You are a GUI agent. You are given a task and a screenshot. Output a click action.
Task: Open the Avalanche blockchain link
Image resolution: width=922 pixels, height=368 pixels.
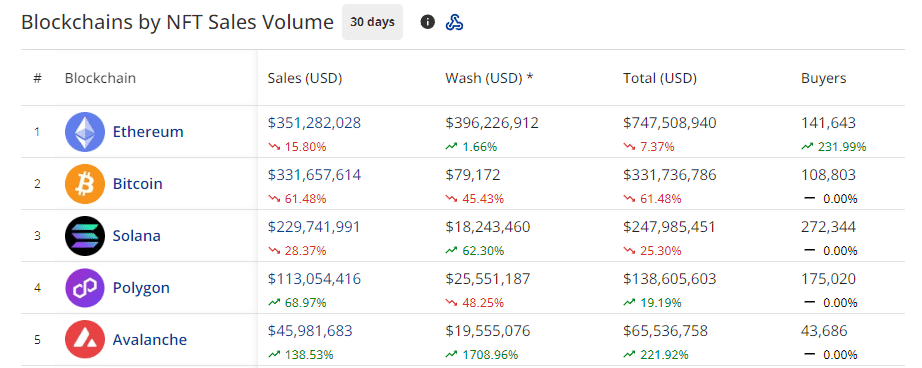(150, 340)
